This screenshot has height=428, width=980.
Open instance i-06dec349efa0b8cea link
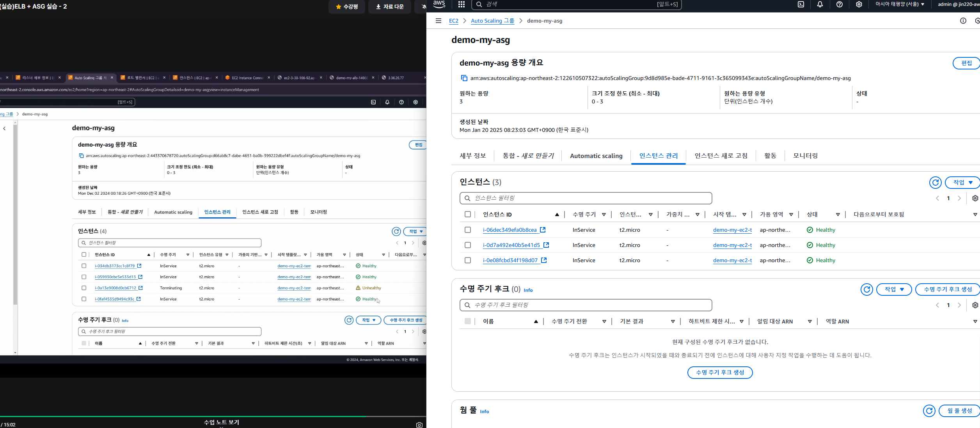coord(510,230)
